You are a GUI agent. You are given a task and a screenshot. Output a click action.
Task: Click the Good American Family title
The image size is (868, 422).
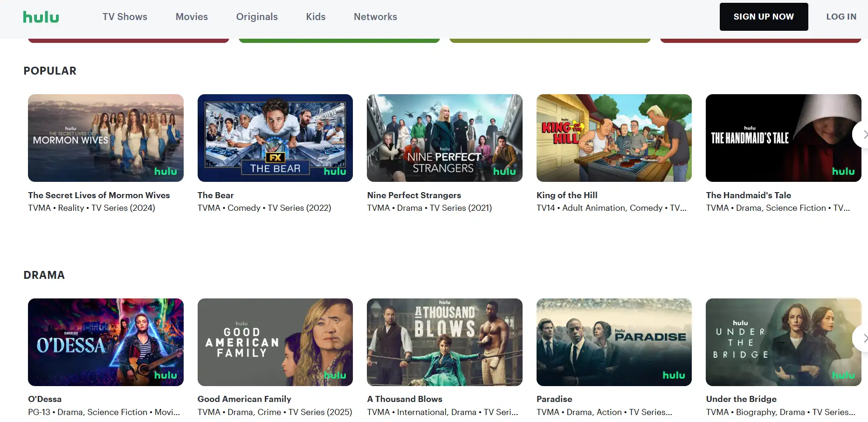pos(244,399)
